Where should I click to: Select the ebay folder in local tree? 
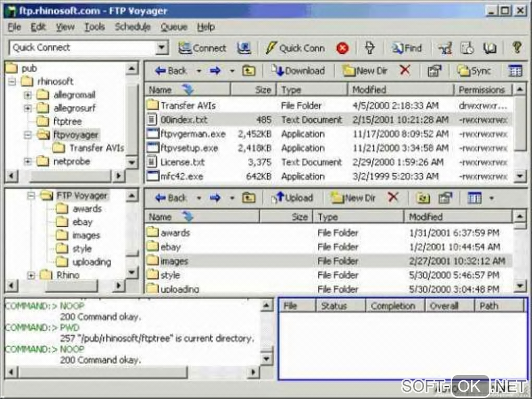point(82,222)
